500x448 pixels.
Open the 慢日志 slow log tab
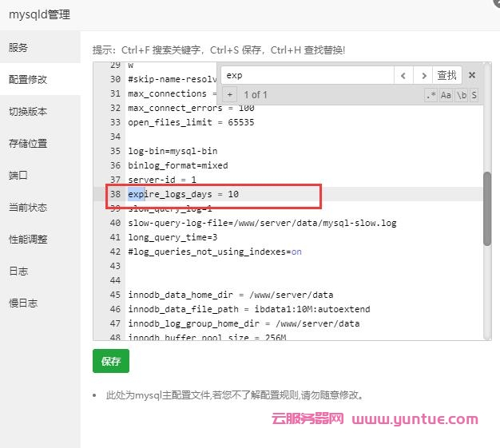23,303
